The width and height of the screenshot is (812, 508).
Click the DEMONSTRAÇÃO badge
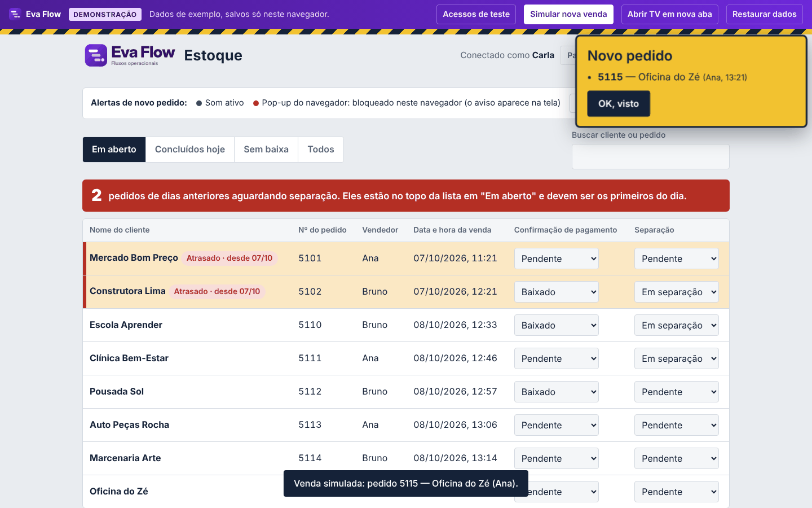tap(105, 14)
